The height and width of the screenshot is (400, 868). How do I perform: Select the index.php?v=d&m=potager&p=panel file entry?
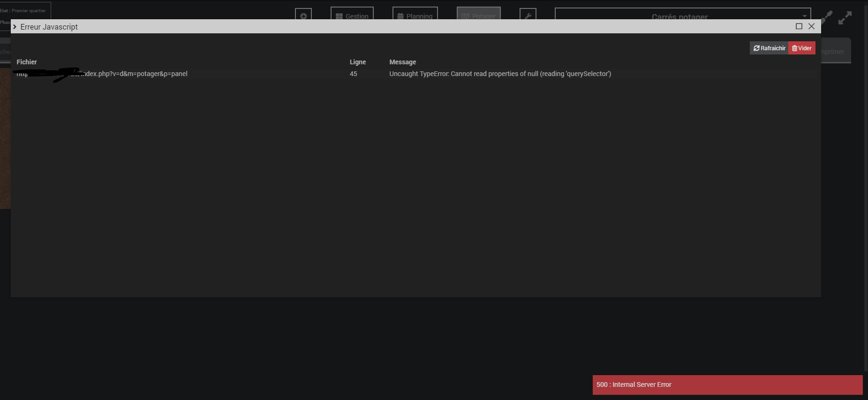(102, 74)
